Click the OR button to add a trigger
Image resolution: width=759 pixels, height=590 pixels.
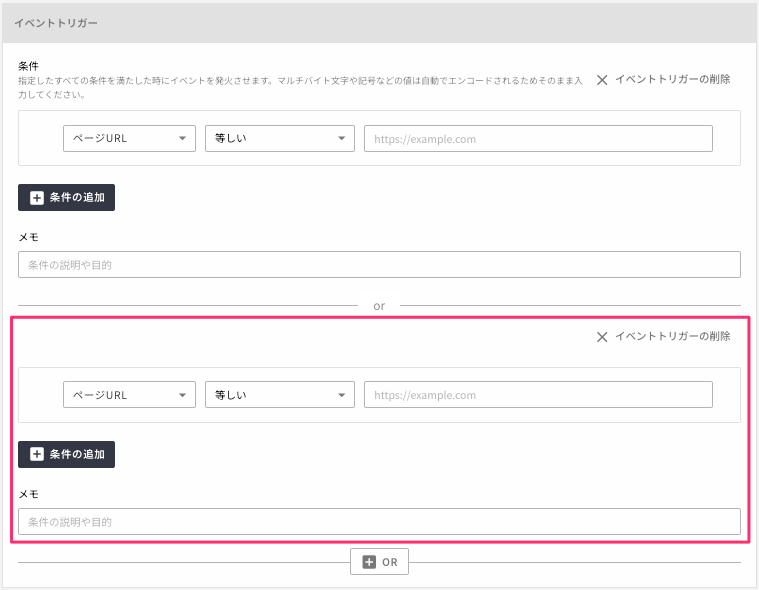pos(380,561)
